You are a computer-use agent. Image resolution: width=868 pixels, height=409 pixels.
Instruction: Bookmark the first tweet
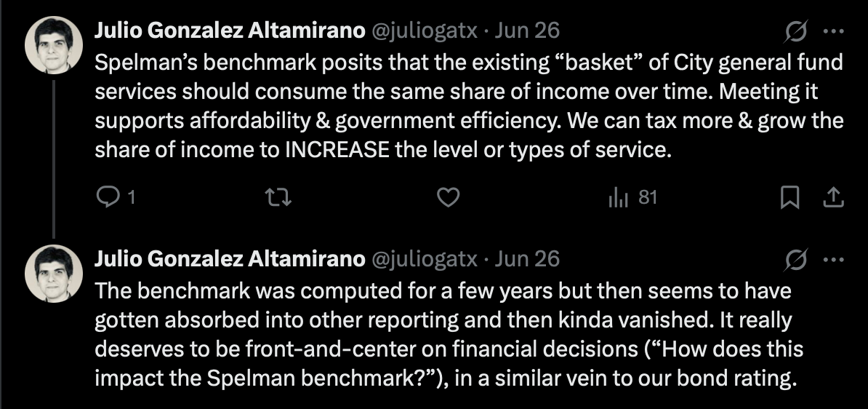coord(789,197)
